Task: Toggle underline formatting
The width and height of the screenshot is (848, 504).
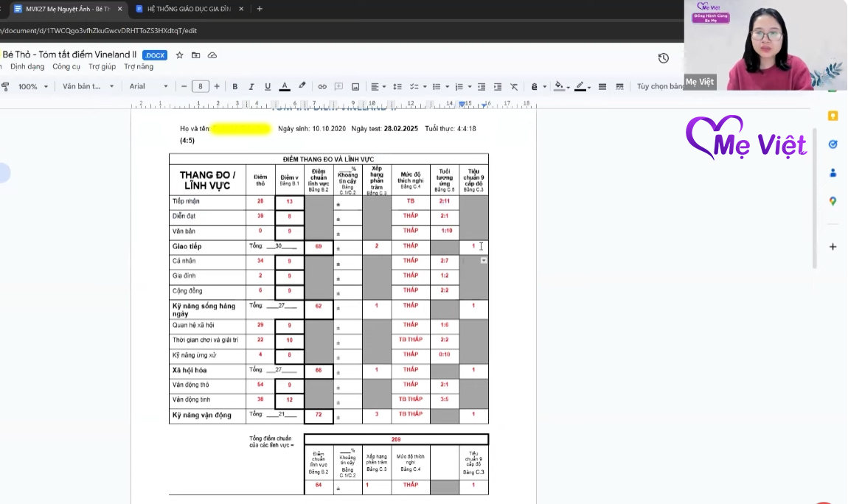Action: click(268, 87)
